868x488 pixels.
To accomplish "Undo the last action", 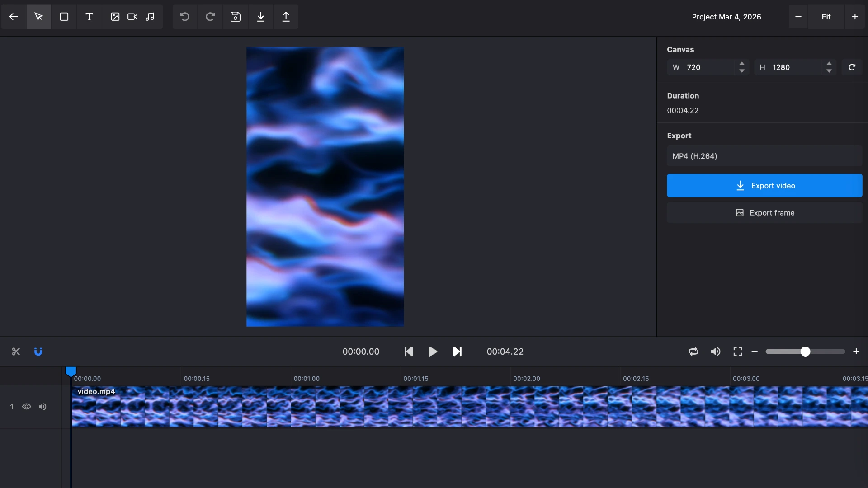I will click(x=184, y=17).
